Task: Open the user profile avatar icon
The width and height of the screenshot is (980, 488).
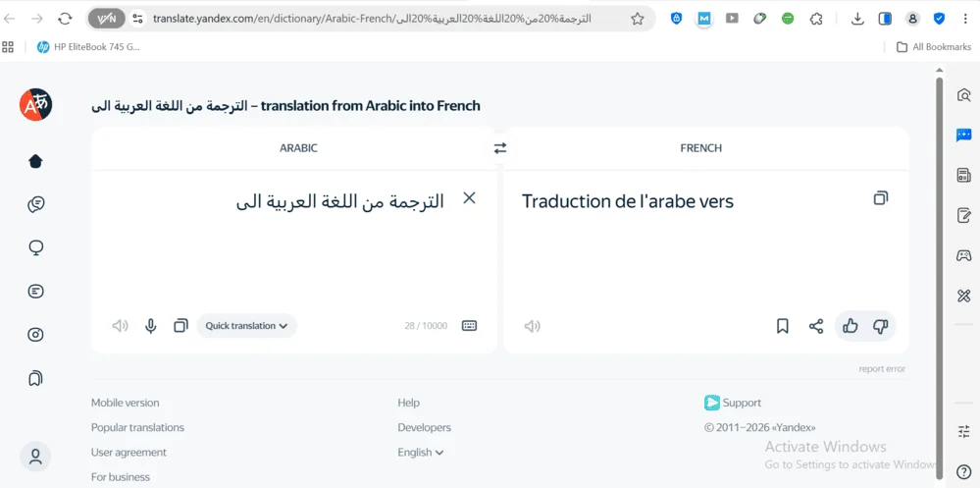Action: coord(35,457)
